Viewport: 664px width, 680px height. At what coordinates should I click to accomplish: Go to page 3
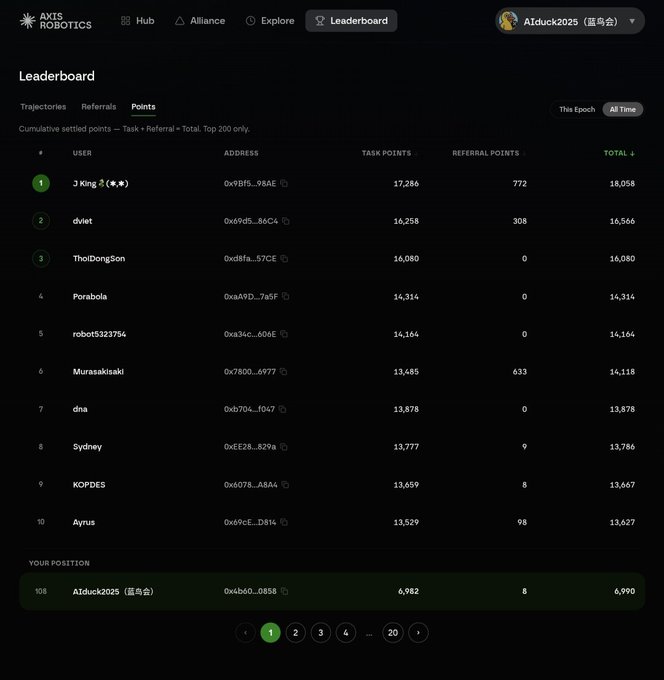[x=321, y=632]
